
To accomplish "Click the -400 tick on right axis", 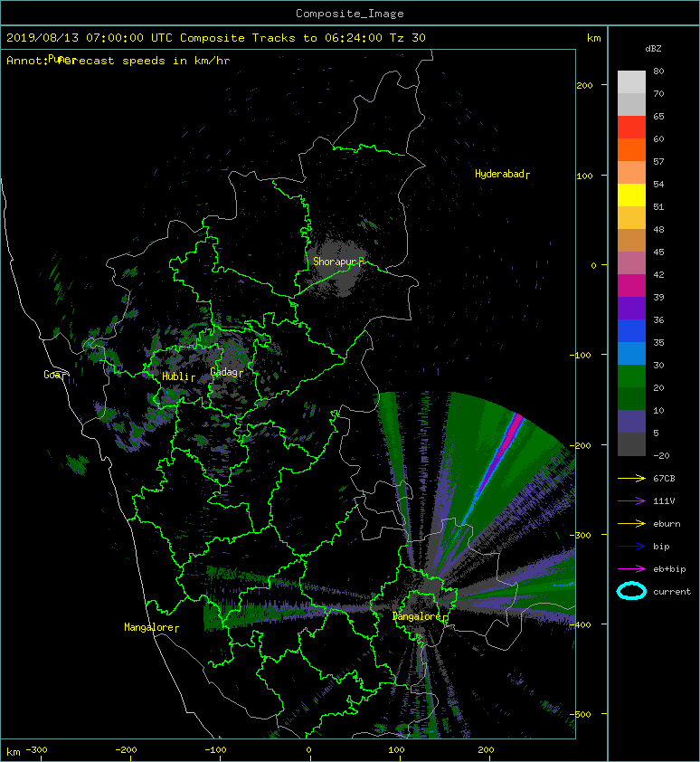I will [580, 624].
